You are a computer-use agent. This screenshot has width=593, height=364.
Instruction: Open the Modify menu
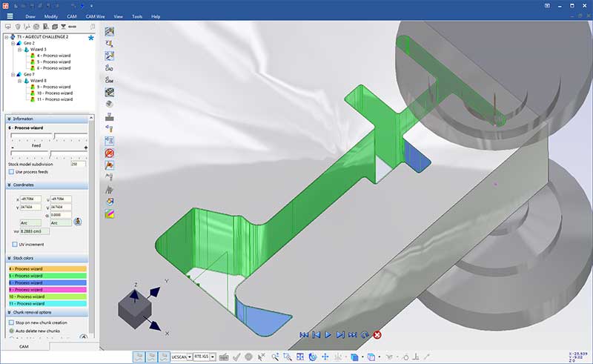50,16
